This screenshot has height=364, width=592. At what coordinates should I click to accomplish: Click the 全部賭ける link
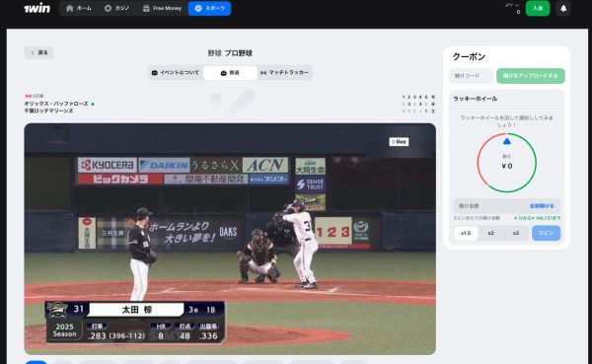click(x=542, y=206)
